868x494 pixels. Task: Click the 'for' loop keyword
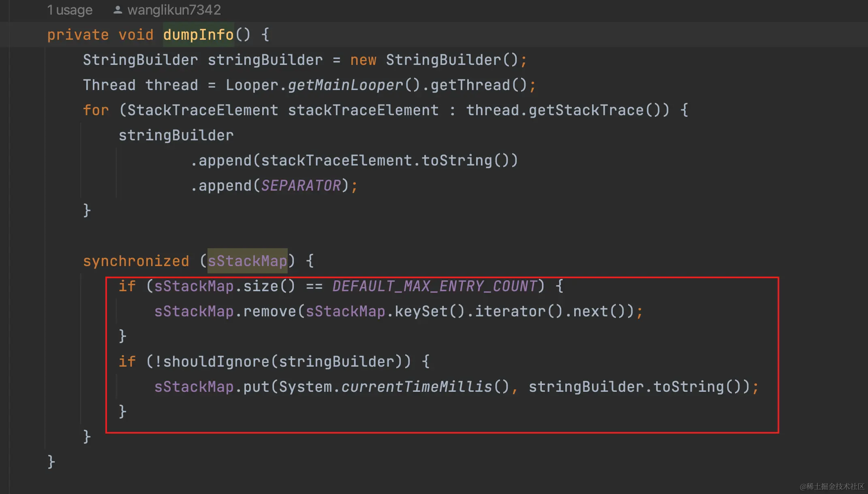coord(96,110)
